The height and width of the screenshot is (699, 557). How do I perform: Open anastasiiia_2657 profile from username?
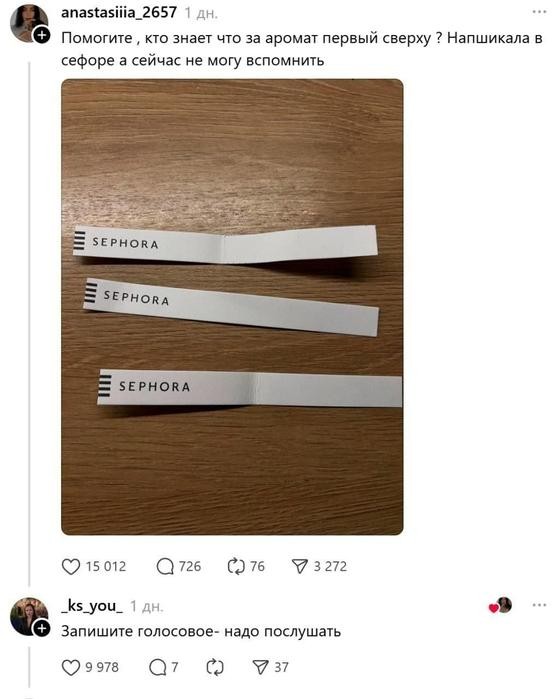[119, 12]
